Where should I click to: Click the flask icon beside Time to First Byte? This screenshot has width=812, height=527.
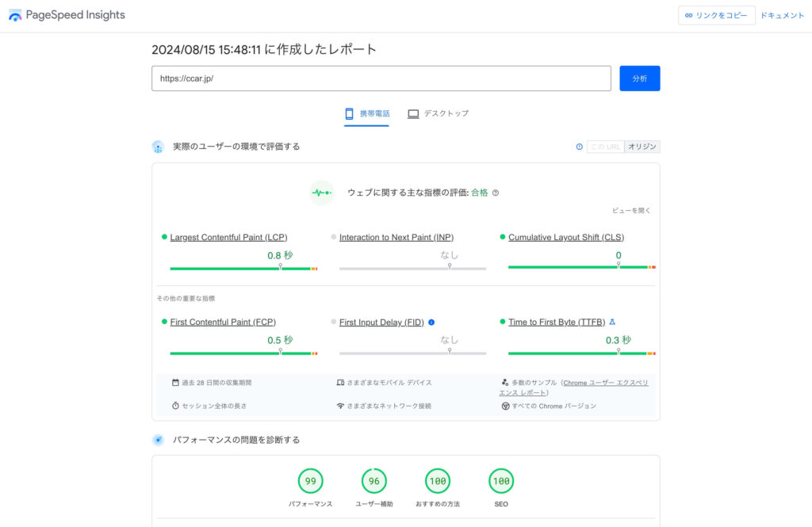pos(612,323)
